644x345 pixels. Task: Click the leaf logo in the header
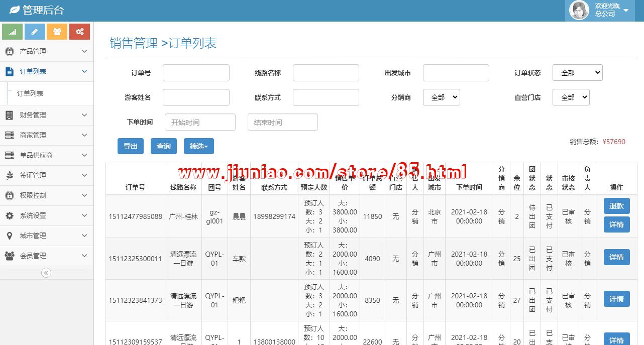pos(15,10)
